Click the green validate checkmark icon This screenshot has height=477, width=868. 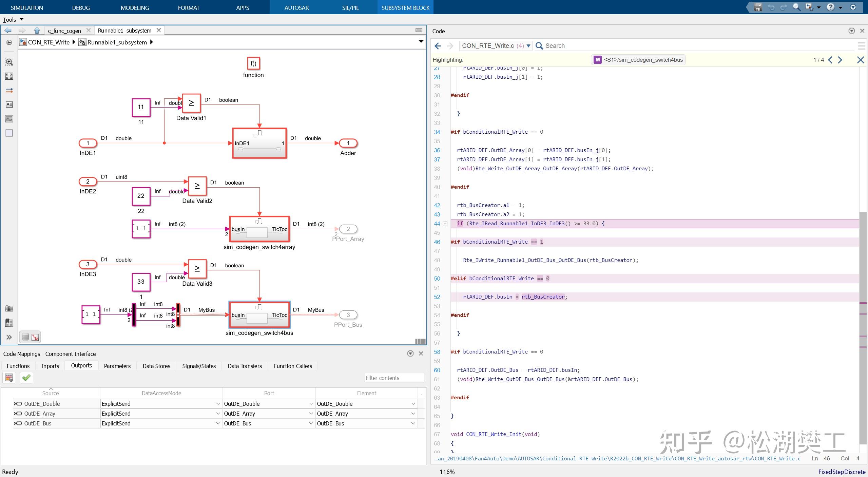26,378
